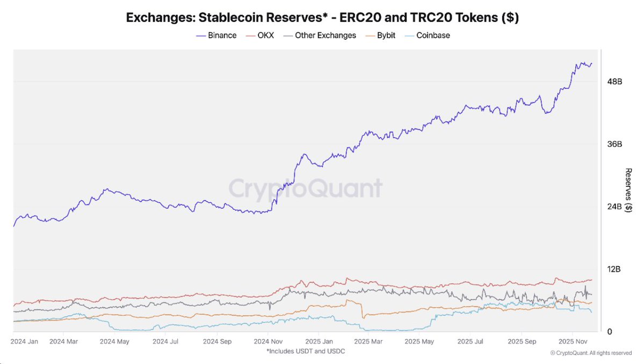Screen dimensions: 644x364
Task: Toggle Other Exchanges legend entry
Action: coord(325,35)
